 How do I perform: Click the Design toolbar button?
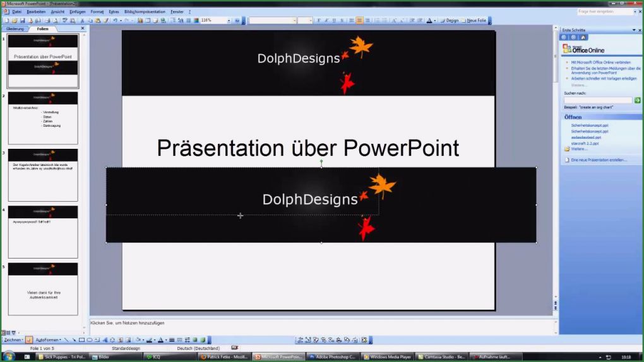click(450, 21)
